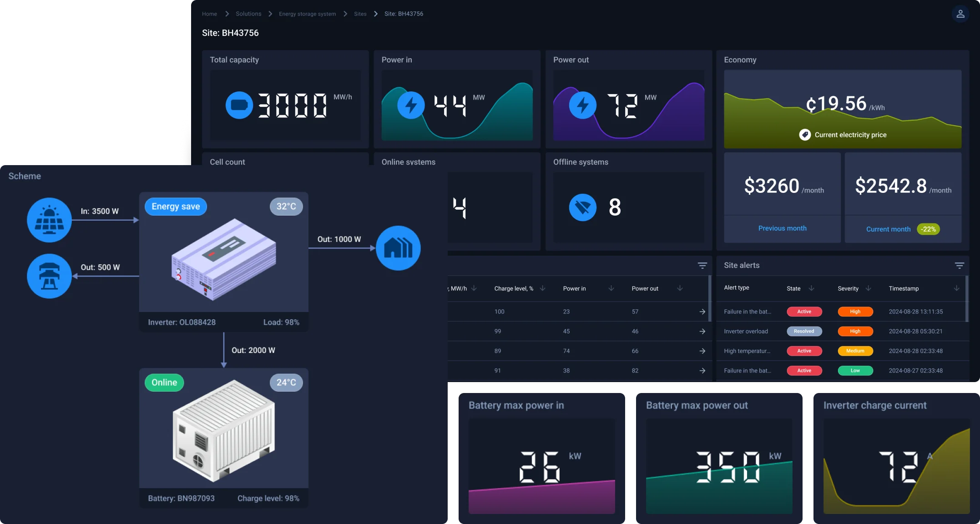Sort alerts by State arrow
This screenshot has height=524, width=980.
click(811, 288)
